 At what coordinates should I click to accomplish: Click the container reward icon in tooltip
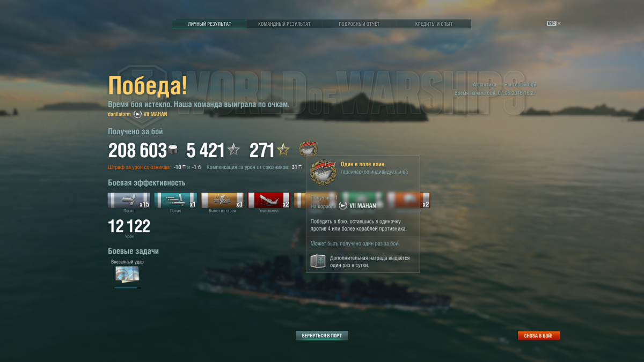pos(318,261)
